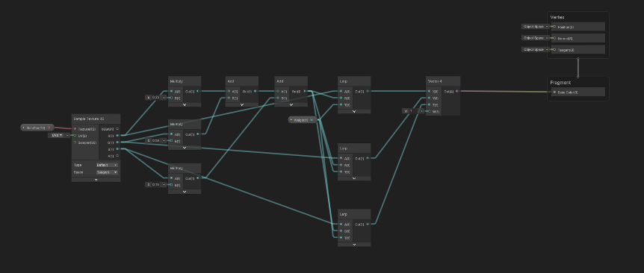644x273 pixels.
Task: Click the 0.15 value input field
Action: pyautogui.click(x=156, y=184)
